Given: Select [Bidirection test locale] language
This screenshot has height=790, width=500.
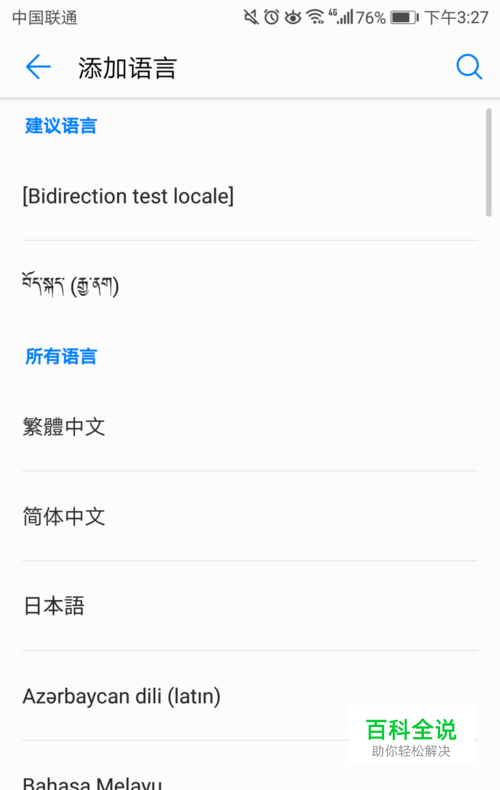Looking at the screenshot, I should click(250, 196).
